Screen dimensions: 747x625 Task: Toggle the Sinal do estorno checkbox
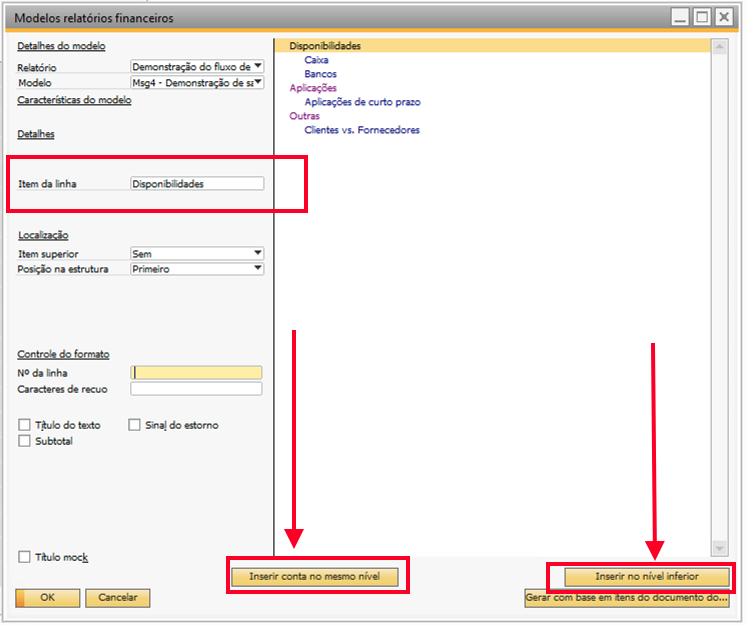click(135, 425)
